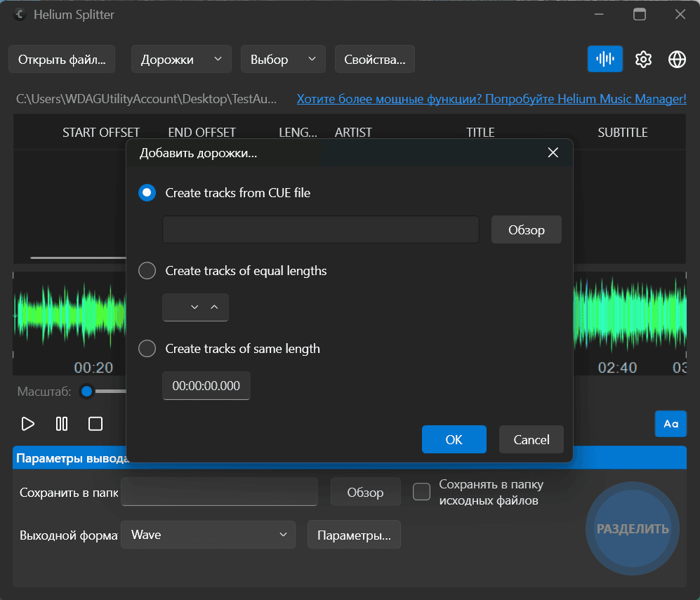Click the CUE file path input field
Viewport: 700px width, 600px height.
tap(321, 229)
